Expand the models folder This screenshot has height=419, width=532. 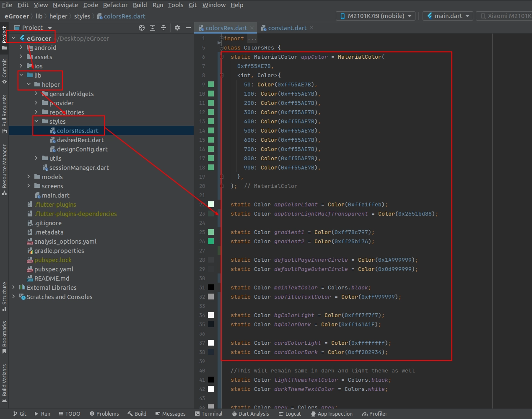click(x=29, y=177)
